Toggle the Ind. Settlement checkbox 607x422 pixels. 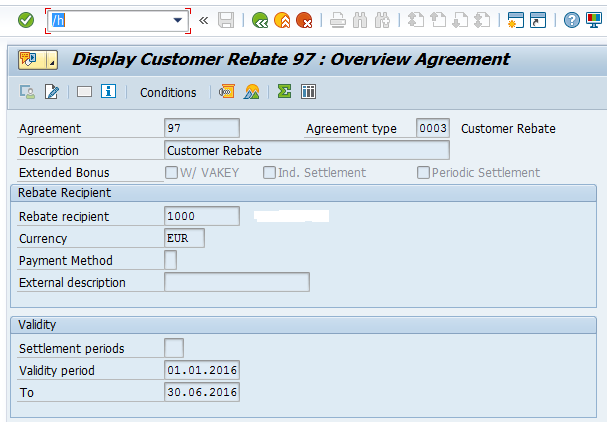269,173
